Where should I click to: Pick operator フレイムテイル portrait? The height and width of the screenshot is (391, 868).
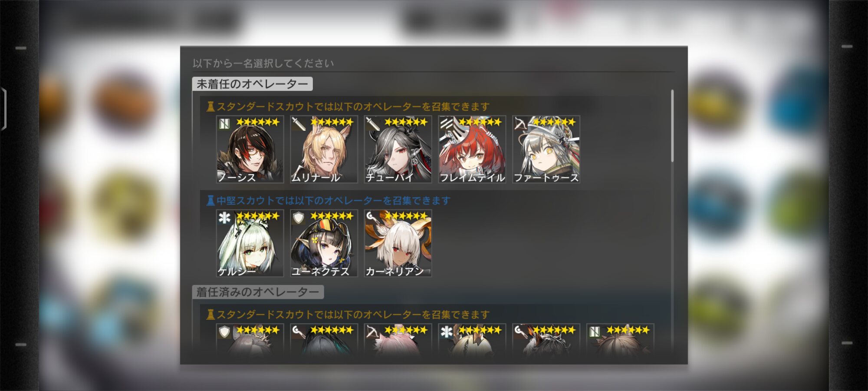472,149
